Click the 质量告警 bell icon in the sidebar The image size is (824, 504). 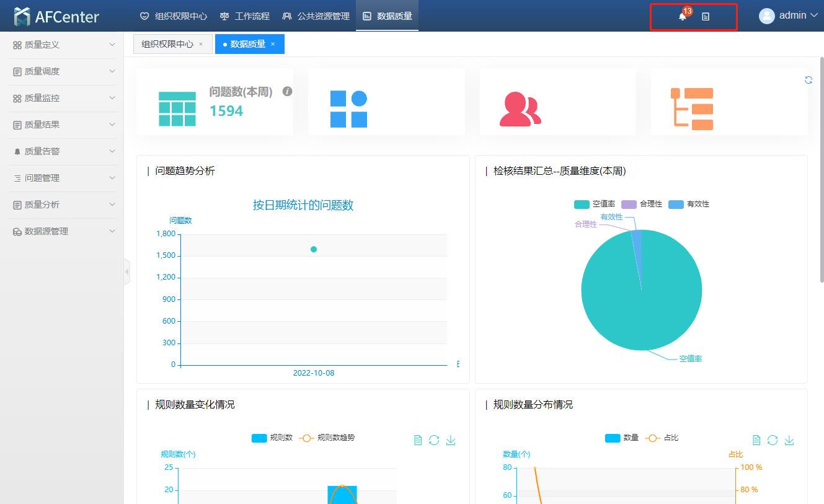17,152
